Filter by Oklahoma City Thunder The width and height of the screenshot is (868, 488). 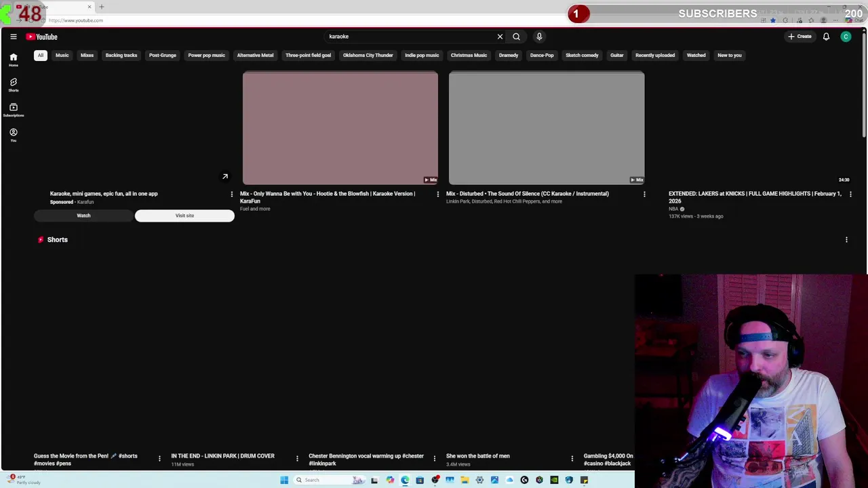click(368, 56)
